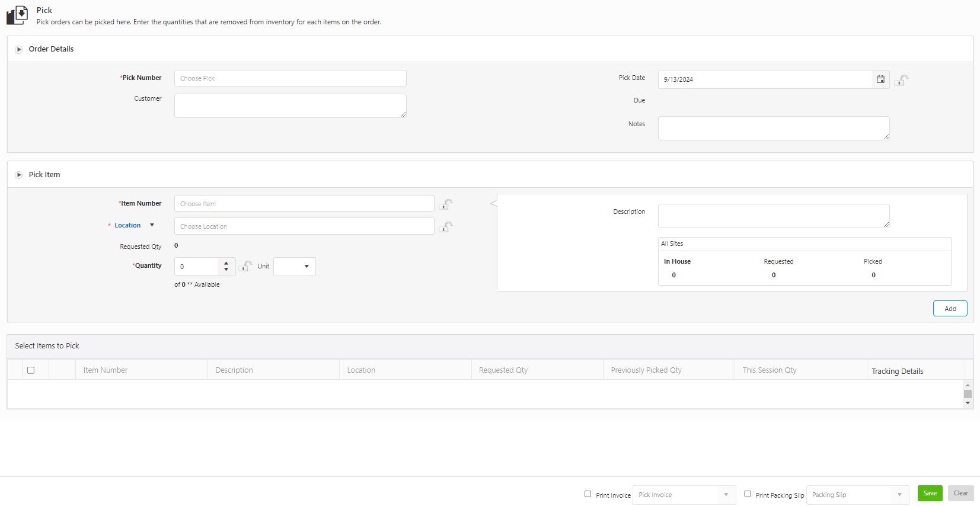Enable the Print Invoice checkbox
Image resolution: width=980 pixels, height=506 pixels.
tap(588, 494)
